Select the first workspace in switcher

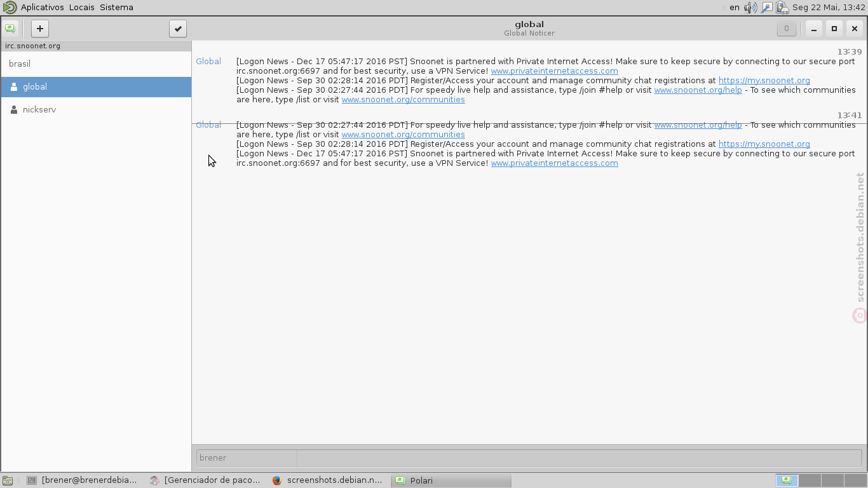coord(787,480)
